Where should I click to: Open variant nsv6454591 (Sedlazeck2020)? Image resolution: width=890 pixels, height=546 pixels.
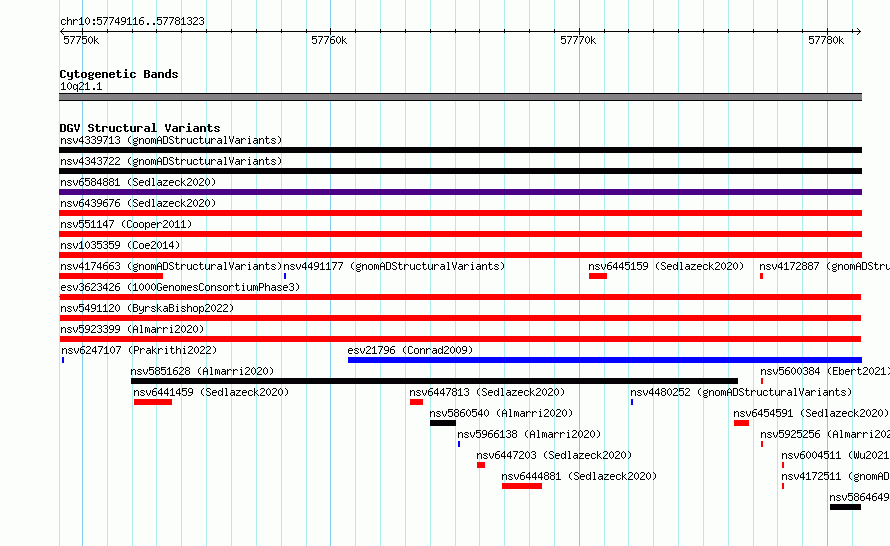pyautogui.click(x=811, y=413)
